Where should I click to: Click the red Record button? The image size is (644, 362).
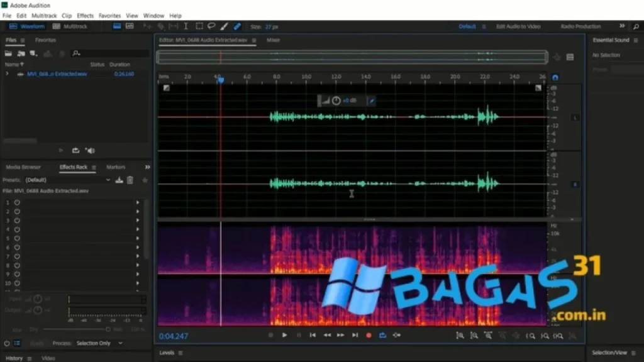tap(369, 336)
